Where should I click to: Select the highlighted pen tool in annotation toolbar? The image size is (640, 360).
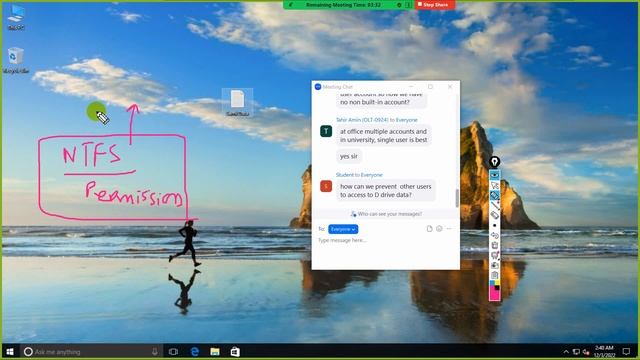[x=494, y=196]
